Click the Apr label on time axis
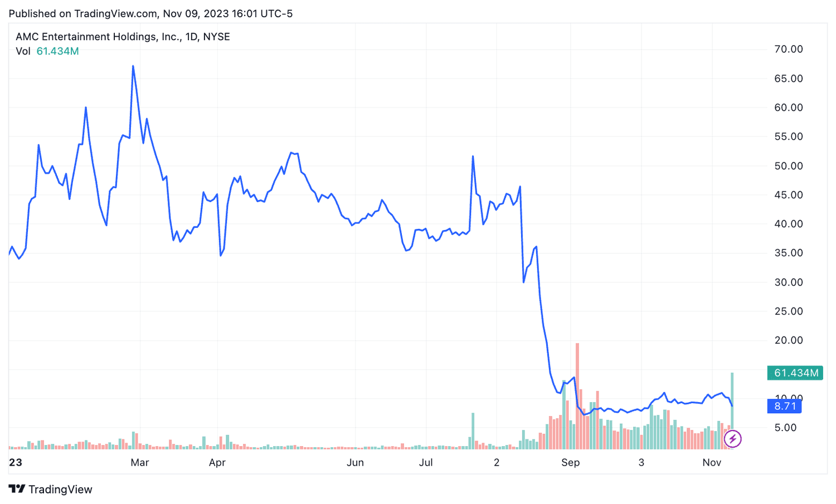Viewport: 836px width, 504px height. [217, 462]
